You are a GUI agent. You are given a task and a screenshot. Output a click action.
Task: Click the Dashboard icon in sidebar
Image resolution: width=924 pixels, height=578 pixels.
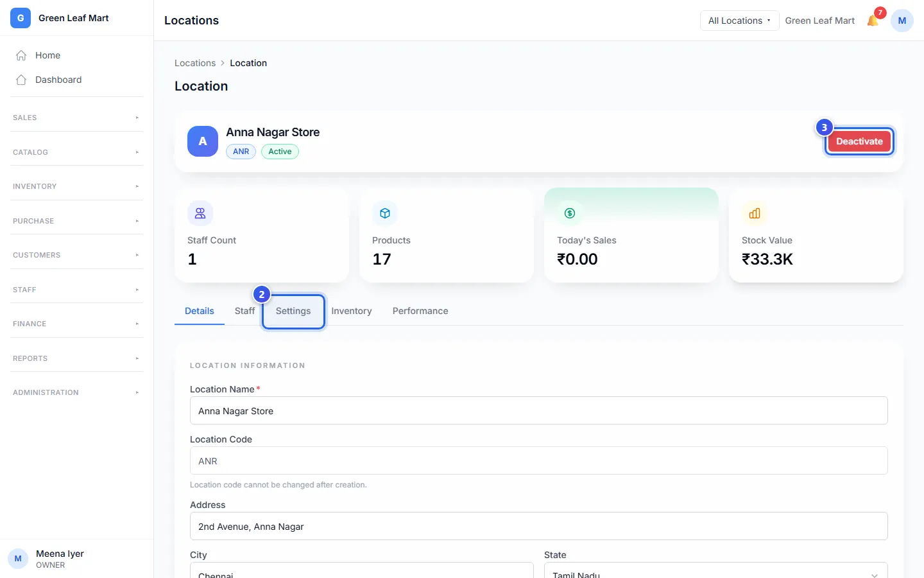tap(21, 80)
